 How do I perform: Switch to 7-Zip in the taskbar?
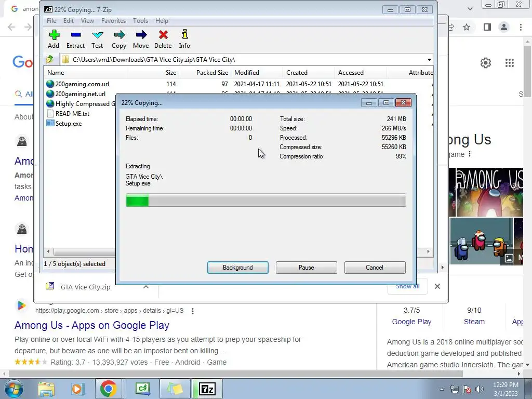pyautogui.click(x=207, y=389)
